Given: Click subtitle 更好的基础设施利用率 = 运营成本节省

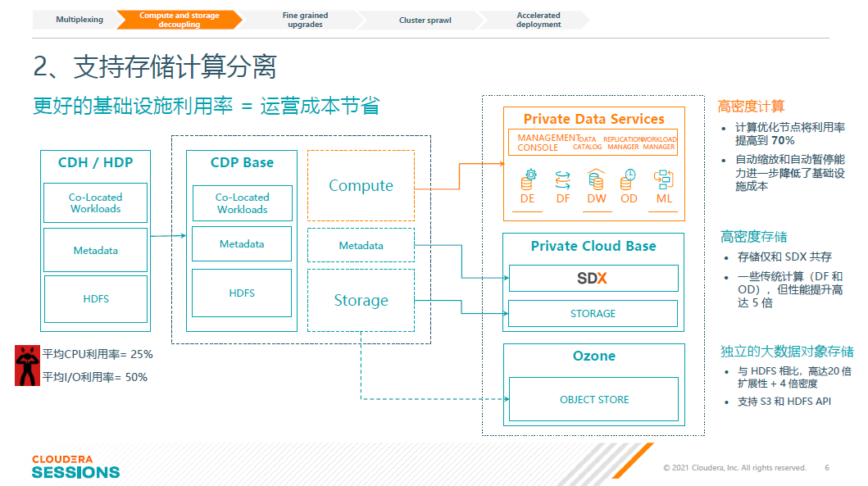Looking at the screenshot, I should point(207,105).
